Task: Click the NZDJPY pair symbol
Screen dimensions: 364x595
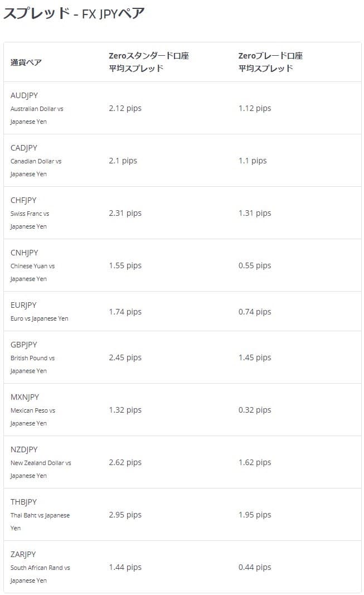Action: click(24, 449)
